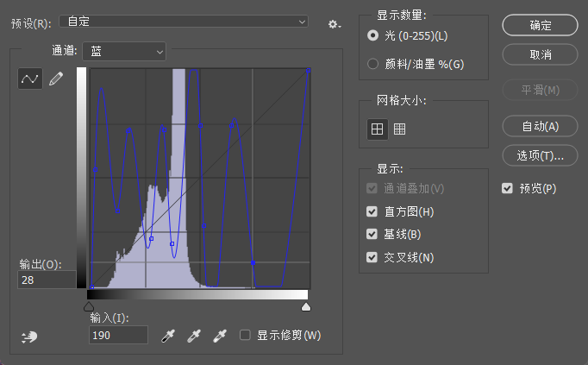Activate the on-image hand adjustment tool

click(29, 337)
